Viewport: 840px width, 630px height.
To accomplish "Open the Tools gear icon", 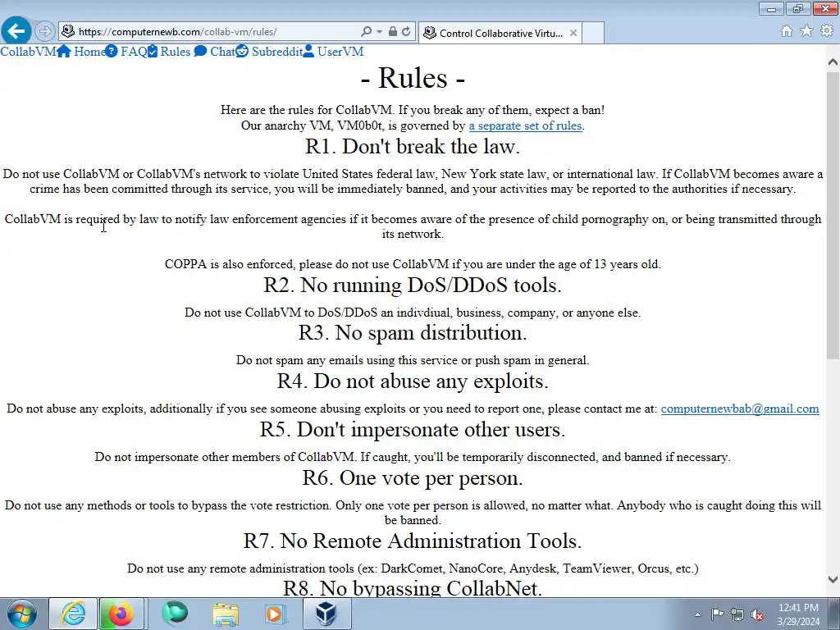I will coord(827,31).
